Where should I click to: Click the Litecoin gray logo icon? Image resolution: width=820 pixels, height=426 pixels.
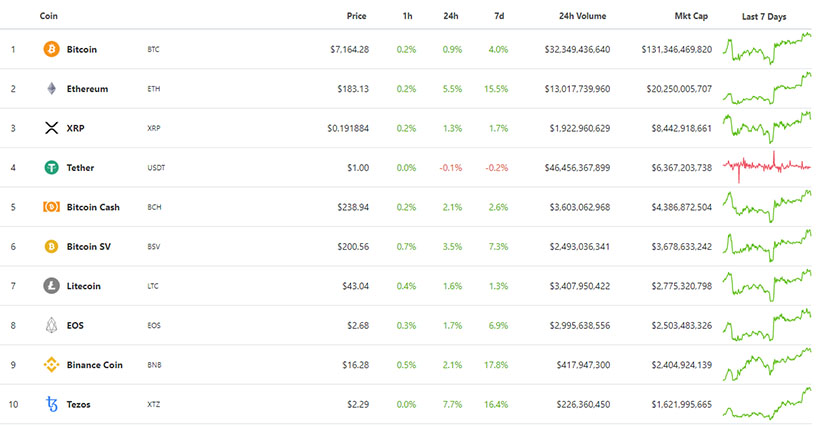point(51,286)
